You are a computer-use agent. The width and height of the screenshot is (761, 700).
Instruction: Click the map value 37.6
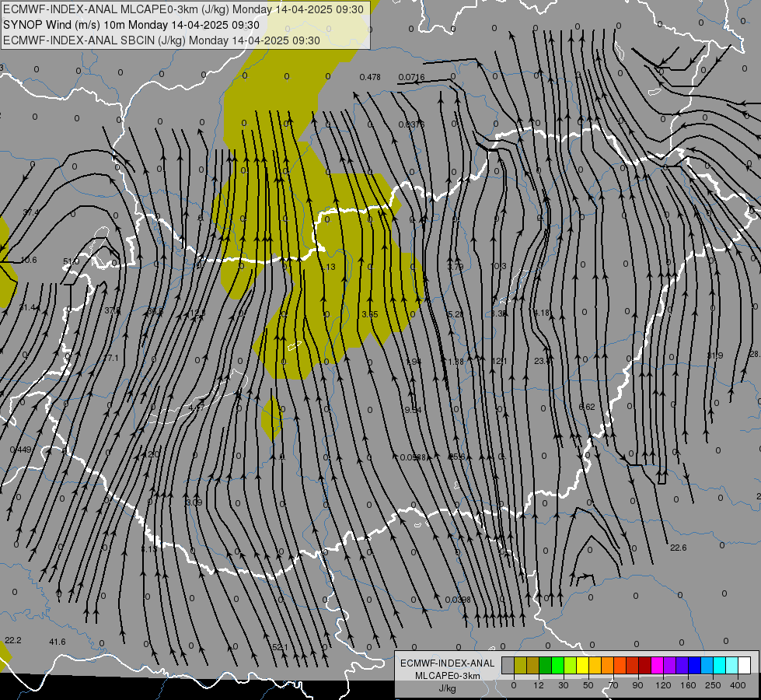pyautogui.click(x=113, y=310)
